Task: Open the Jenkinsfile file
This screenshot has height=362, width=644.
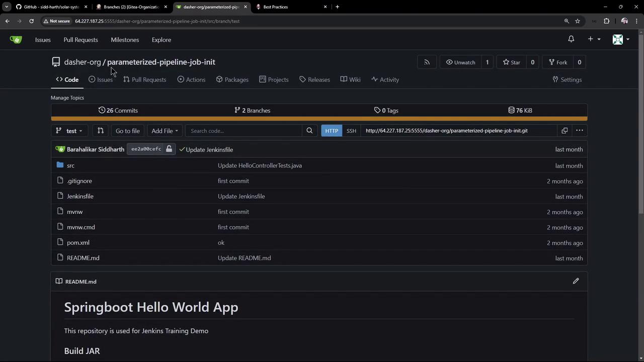Action: (x=80, y=196)
